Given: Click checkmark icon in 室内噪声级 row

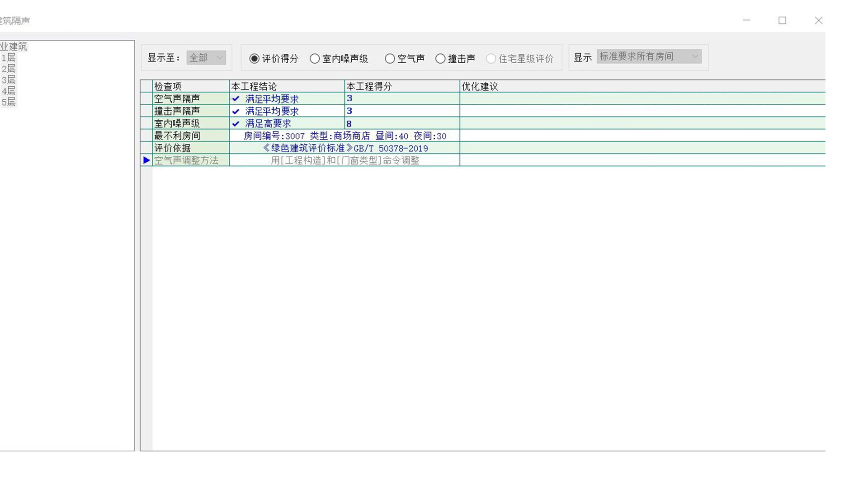Looking at the screenshot, I should (x=236, y=123).
